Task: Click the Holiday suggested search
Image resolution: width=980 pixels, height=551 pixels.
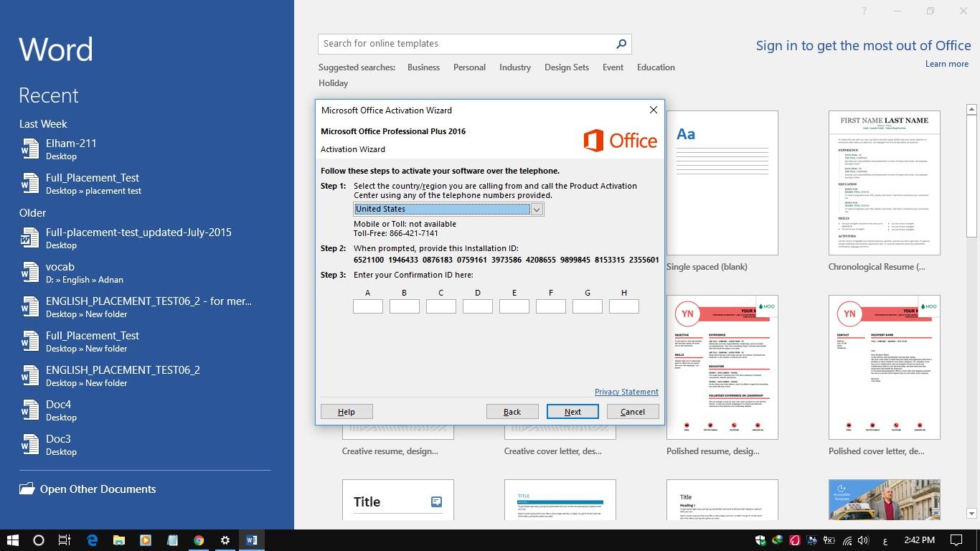Action: point(334,83)
